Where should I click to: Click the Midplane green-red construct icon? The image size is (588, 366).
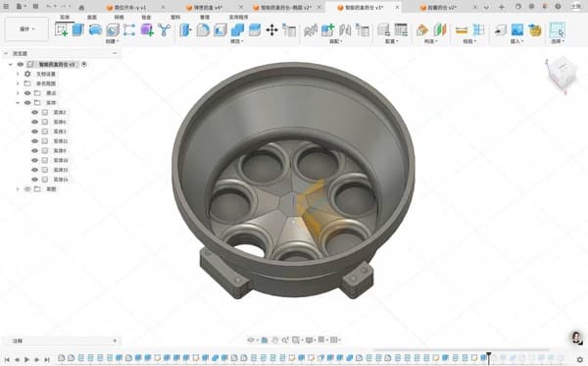pos(439,29)
